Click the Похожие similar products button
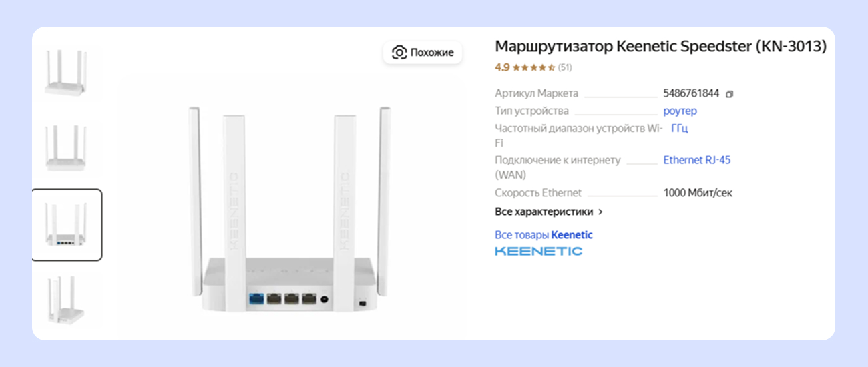Viewport: 868px width, 367px height. pyautogui.click(x=423, y=53)
